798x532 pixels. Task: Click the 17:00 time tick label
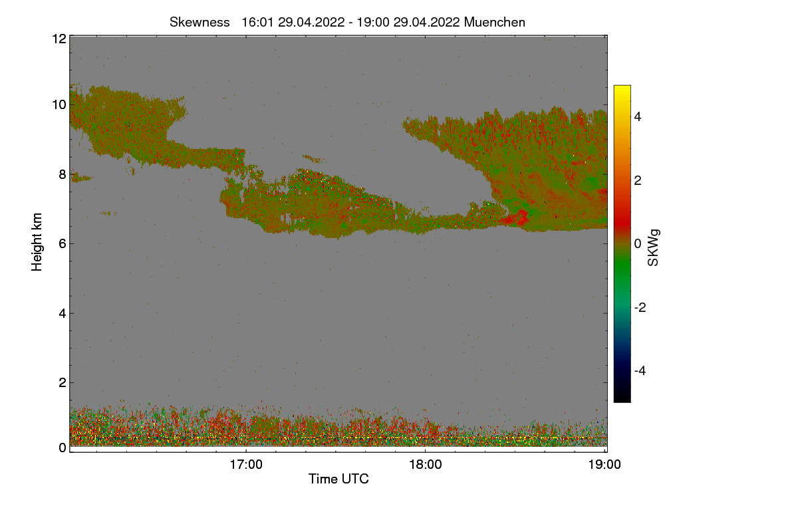click(246, 465)
